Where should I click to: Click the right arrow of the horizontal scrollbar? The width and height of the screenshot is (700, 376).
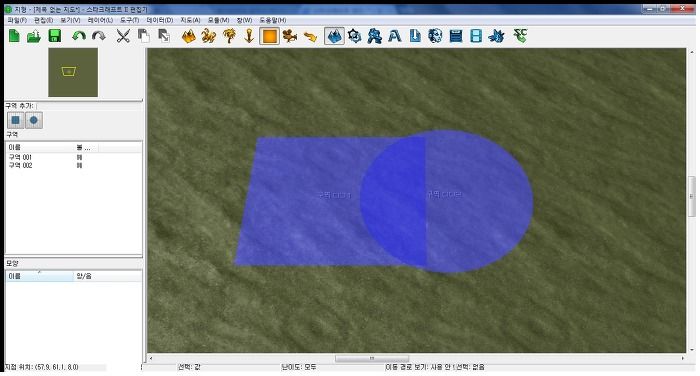[683, 359]
